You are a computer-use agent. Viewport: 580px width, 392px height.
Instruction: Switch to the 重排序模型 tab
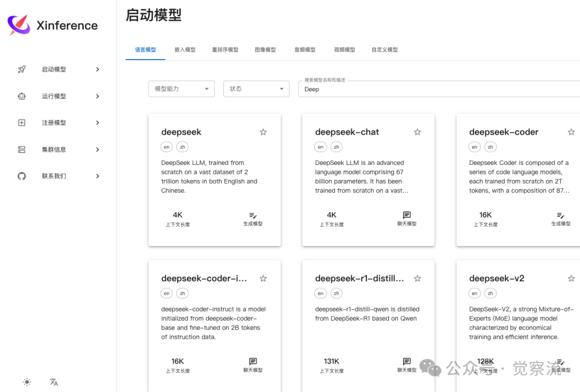coord(225,49)
